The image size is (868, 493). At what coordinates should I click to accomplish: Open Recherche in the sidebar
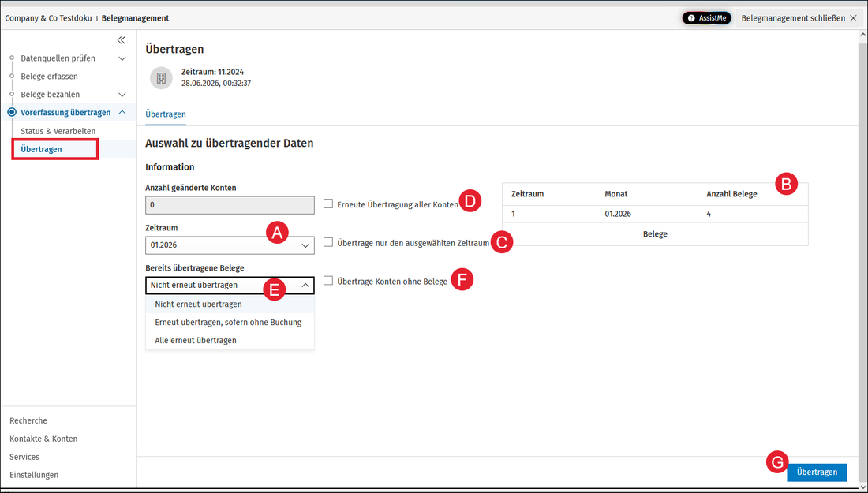[x=28, y=420]
